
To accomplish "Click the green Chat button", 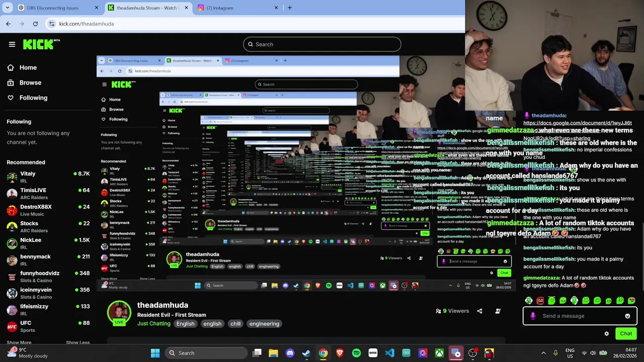I will pos(626,334).
